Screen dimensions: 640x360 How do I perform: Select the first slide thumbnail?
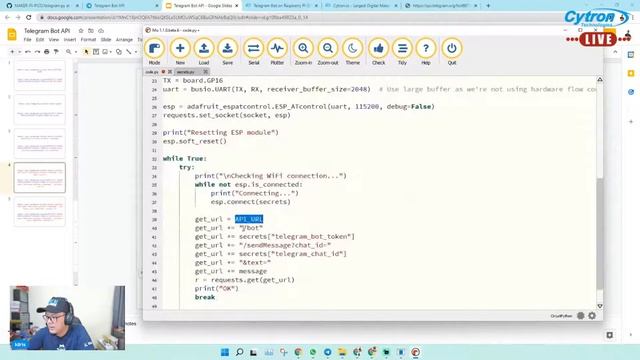click(40, 75)
